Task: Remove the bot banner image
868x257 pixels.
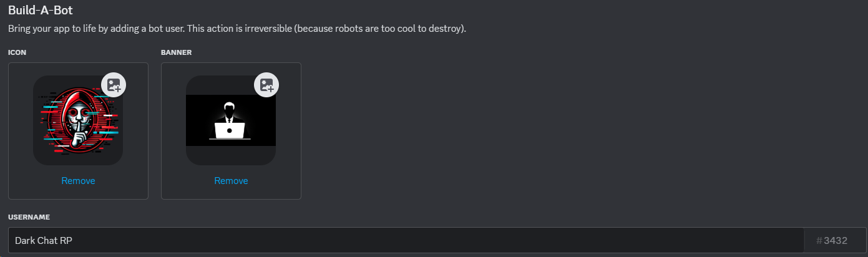Action: (231, 181)
